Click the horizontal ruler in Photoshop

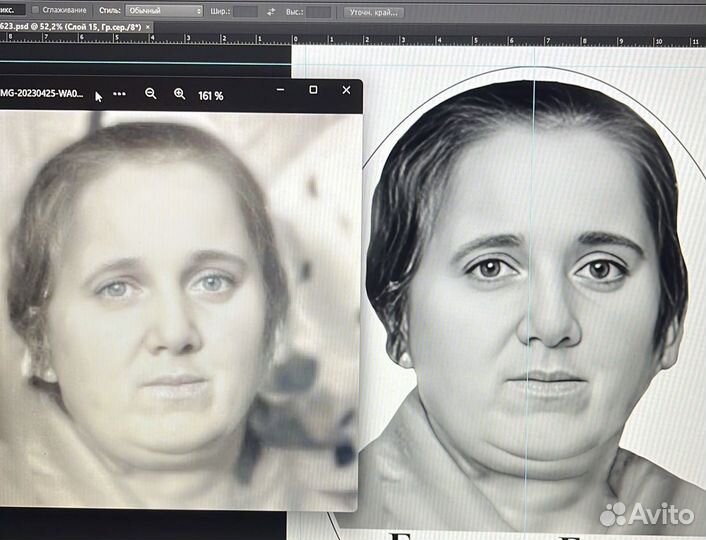pyautogui.click(x=353, y=40)
